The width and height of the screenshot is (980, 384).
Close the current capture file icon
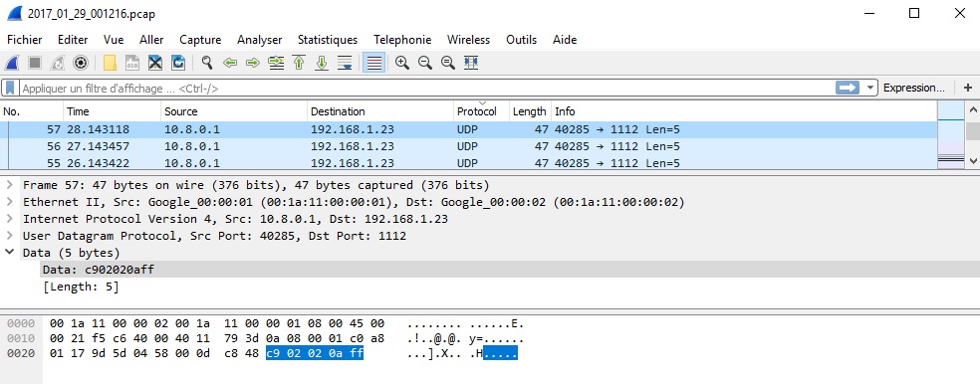[x=155, y=63]
